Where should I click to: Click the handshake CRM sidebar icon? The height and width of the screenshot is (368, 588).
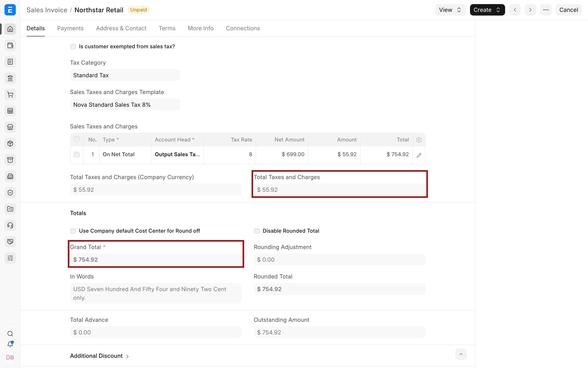(10, 241)
